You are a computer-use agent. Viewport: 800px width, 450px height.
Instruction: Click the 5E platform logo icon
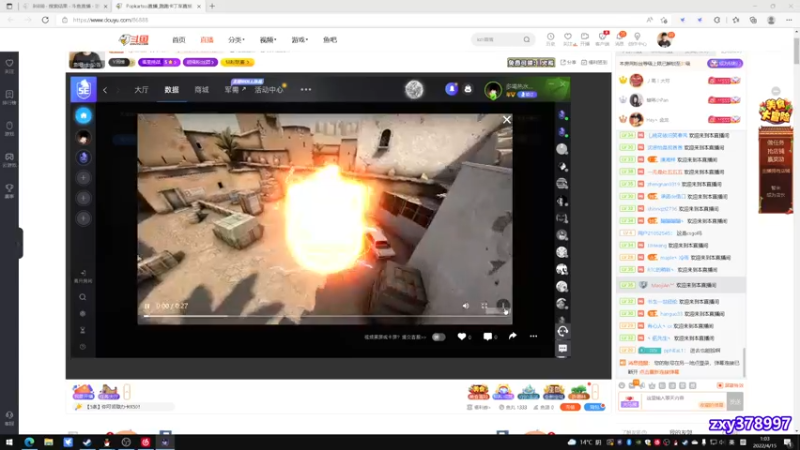point(83,89)
